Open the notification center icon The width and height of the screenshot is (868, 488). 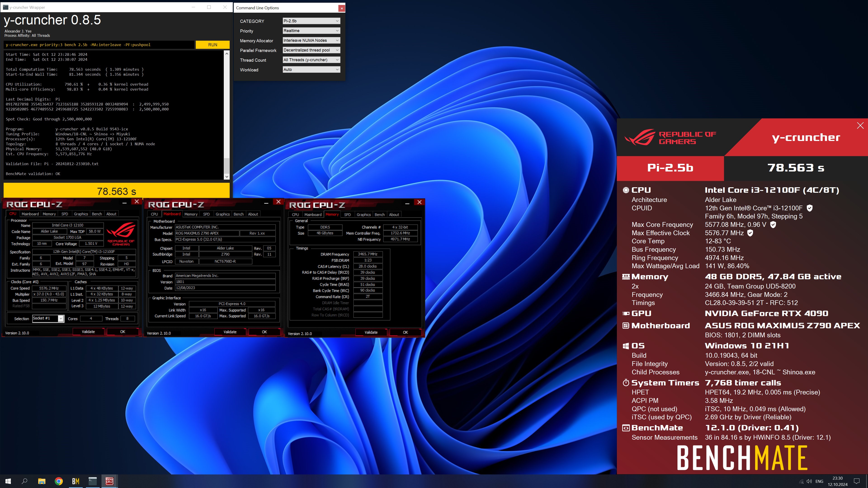[856, 481]
